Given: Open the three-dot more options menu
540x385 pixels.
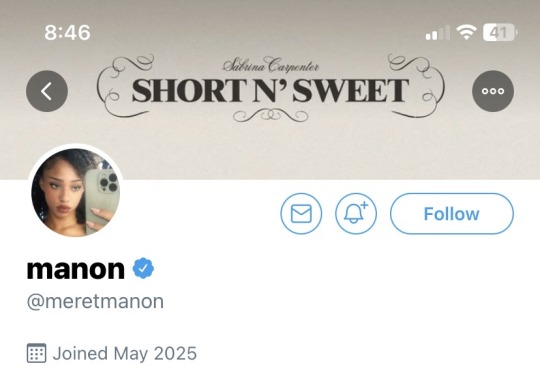Looking at the screenshot, I should coord(493,91).
